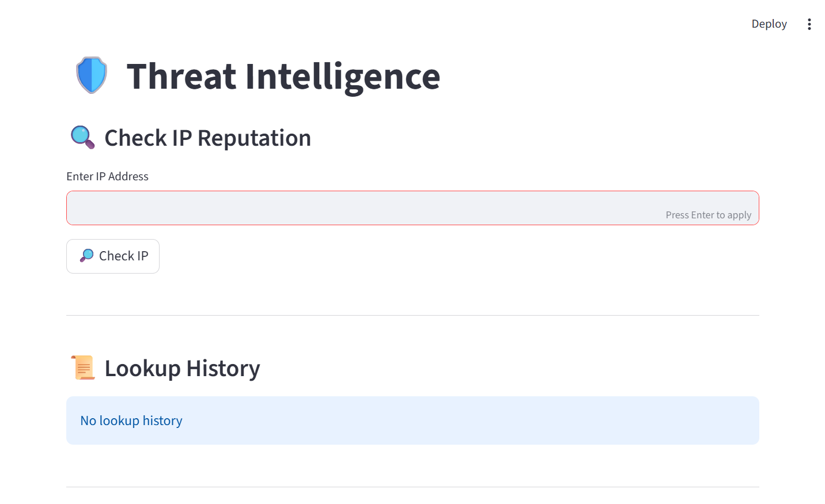Click the No lookup history message text
Screen dimensions: 825x504
point(131,420)
